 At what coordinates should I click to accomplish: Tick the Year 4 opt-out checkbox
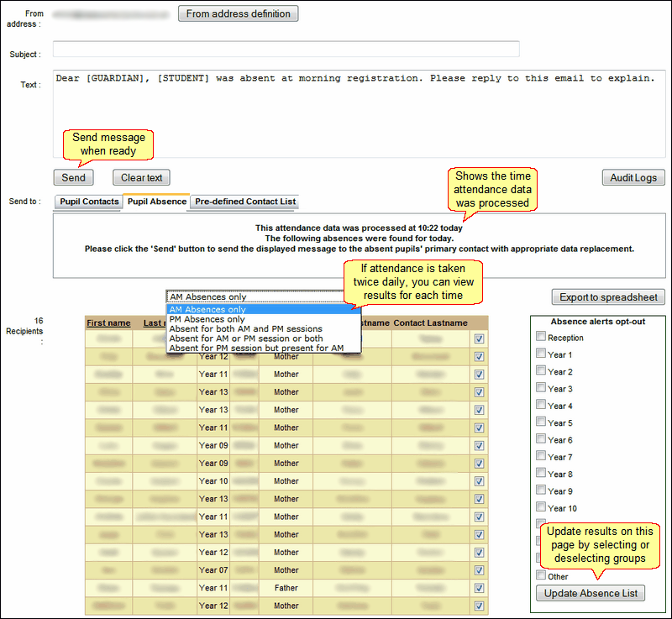click(541, 405)
